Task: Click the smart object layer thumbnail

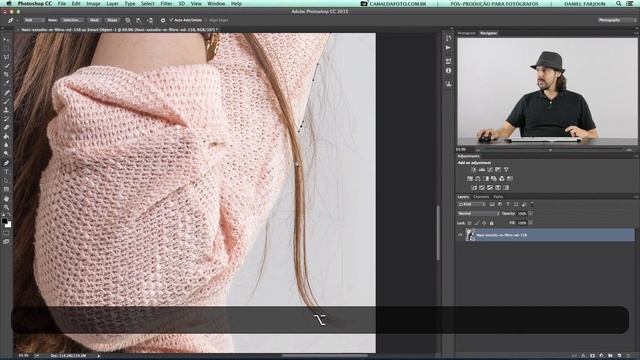Action: tap(471, 235)
